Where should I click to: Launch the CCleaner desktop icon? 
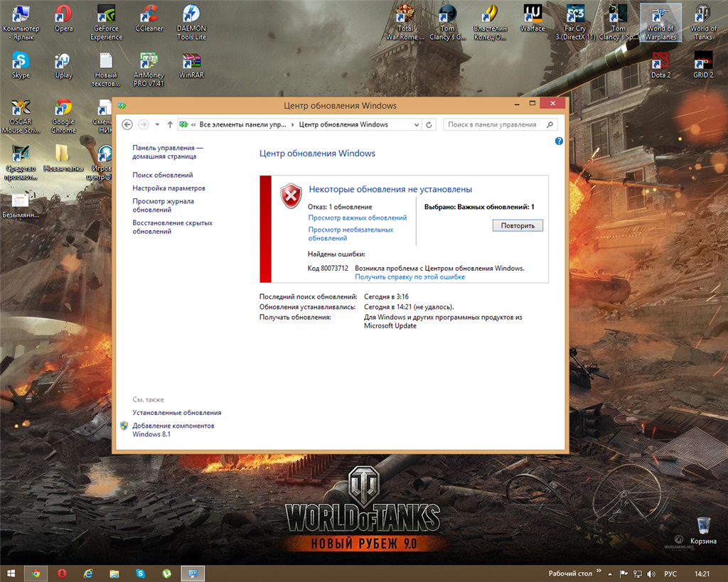click(x=149, y=19)
